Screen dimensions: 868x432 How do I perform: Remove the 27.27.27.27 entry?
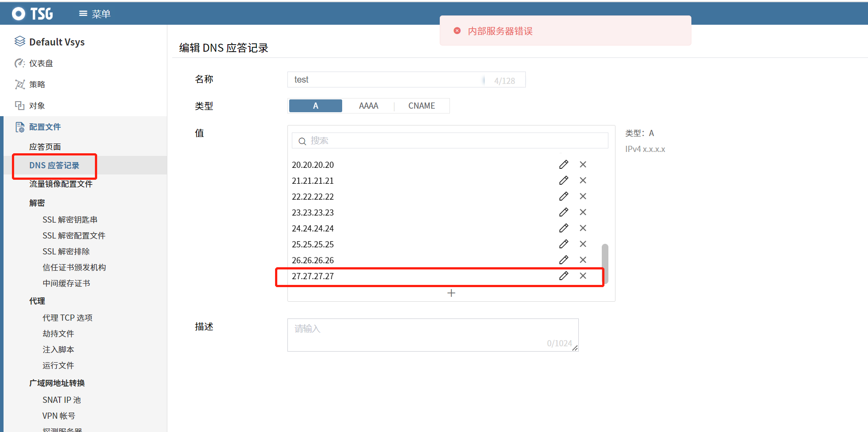point(583,276)
